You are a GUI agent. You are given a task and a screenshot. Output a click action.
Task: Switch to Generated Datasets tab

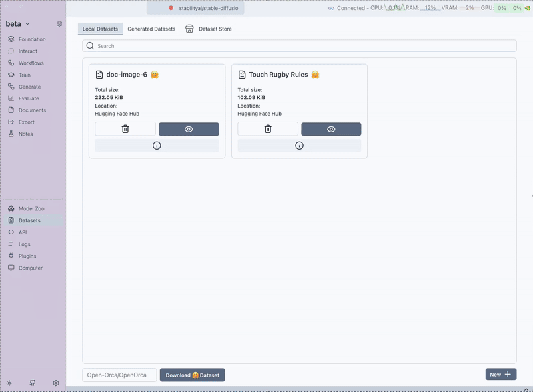[151, 29]
